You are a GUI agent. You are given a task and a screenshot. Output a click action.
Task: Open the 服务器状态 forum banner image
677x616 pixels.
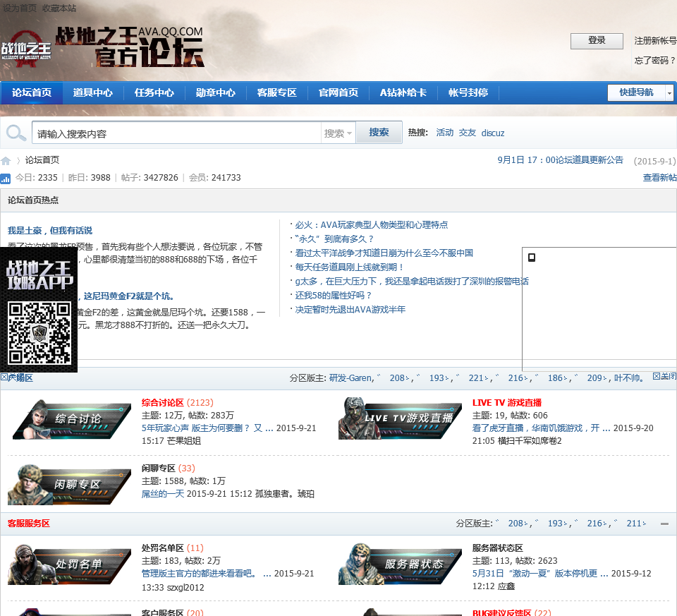(400, 564)
